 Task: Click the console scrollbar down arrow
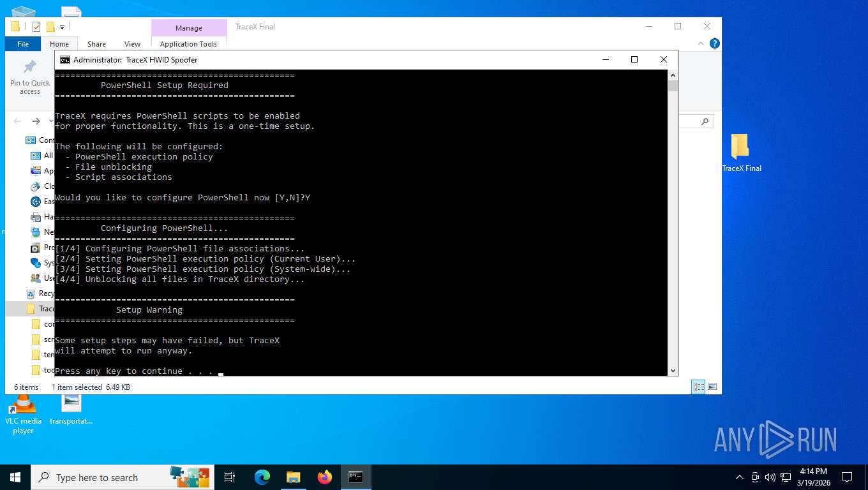[673, 371]
